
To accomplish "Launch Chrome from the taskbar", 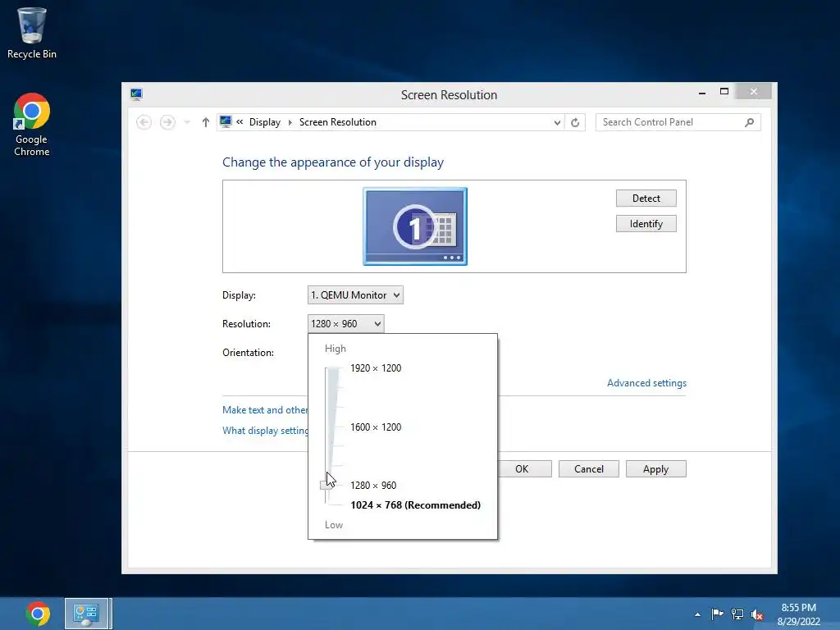I will (38, 614).
